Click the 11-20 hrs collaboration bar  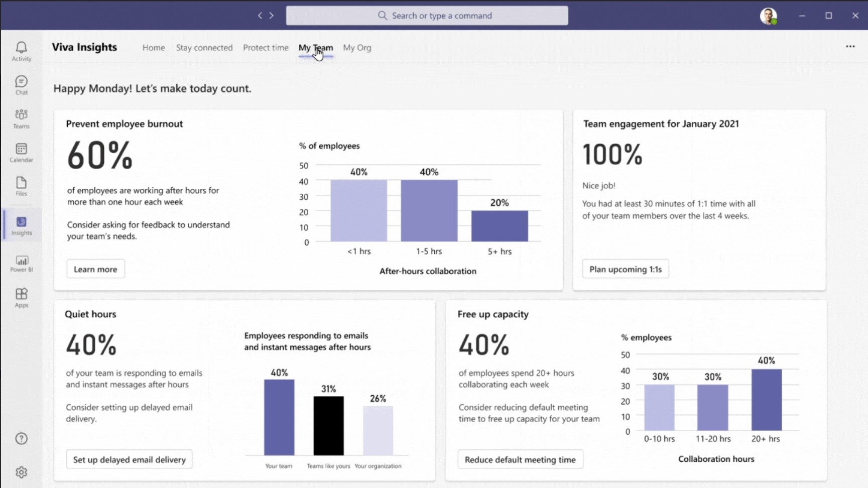[x=713, y=408]
